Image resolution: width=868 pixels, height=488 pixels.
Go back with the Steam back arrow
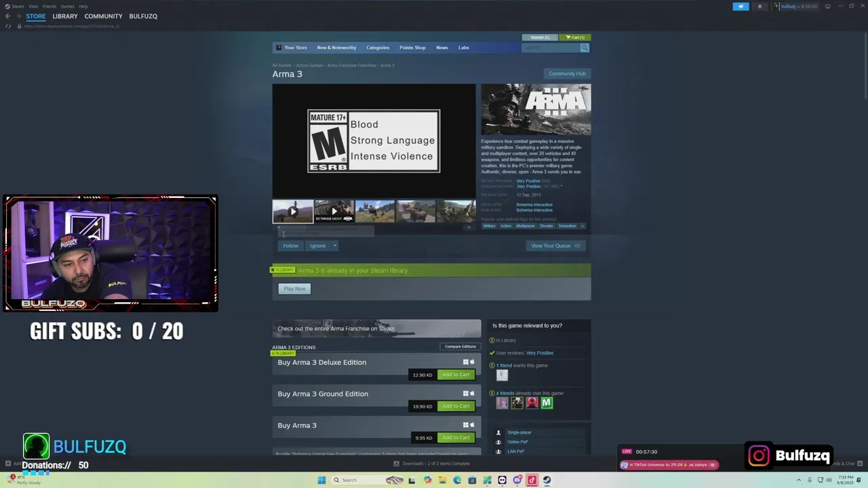pos(8,16)
